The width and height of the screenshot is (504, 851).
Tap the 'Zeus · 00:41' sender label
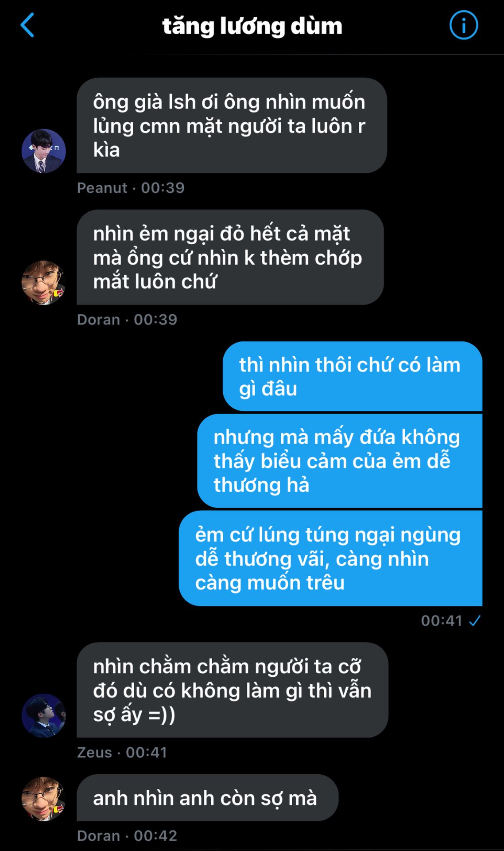point(122,752)
